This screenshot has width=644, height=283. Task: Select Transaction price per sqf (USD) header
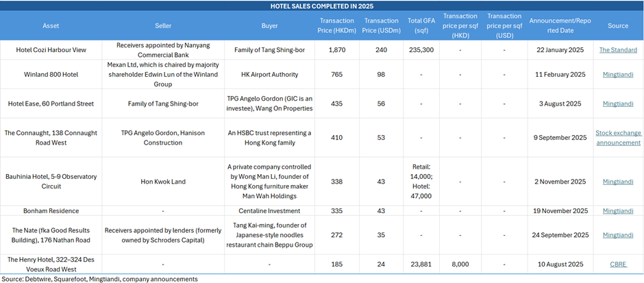[x=504, y=25]
